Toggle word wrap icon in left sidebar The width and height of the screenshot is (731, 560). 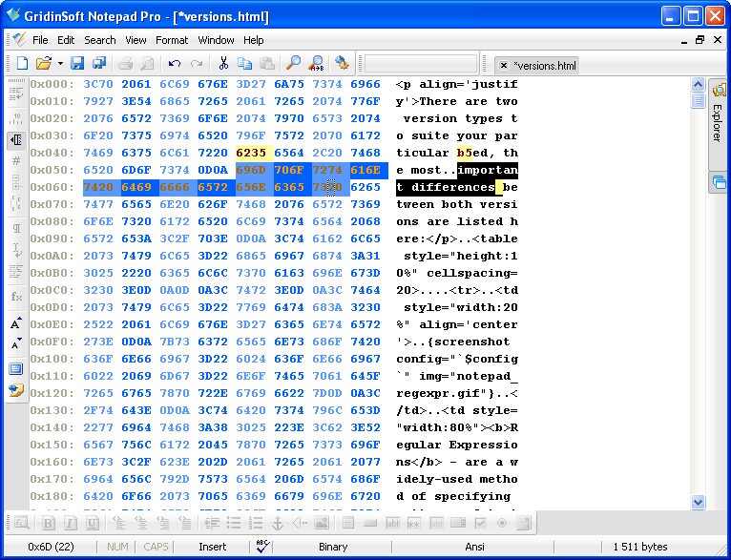click(x=16, y=94)
